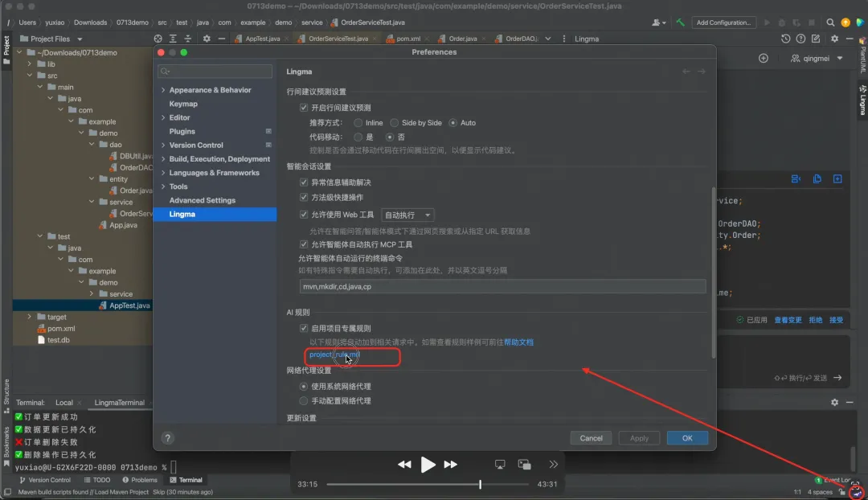Select the Inline recommendation radio button
The image size is (868, 500).
(358, 123)
